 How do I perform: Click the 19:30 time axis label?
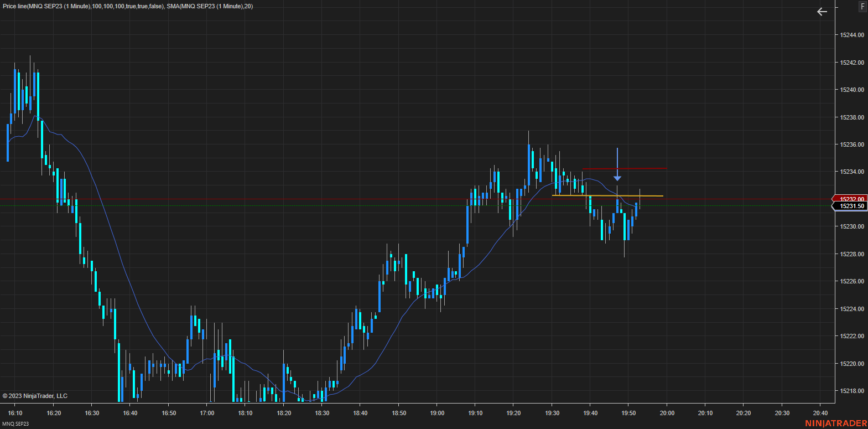pos(552,413)
